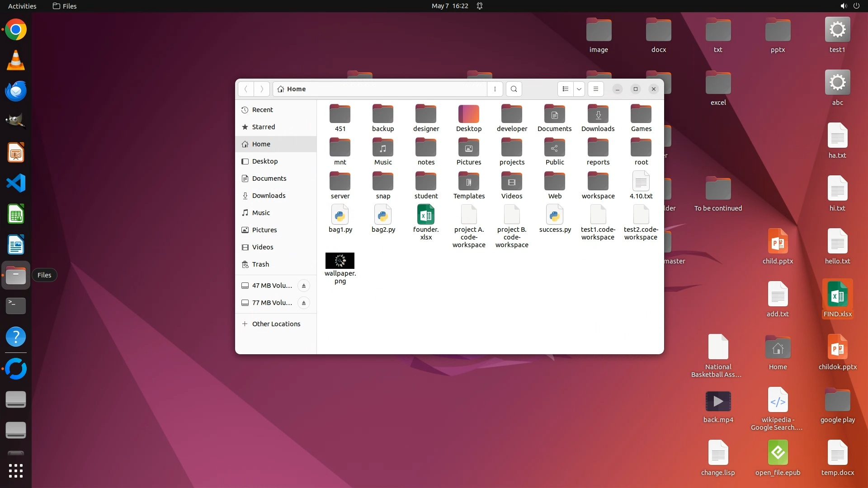Select the success.py Python file

point(555,216)
